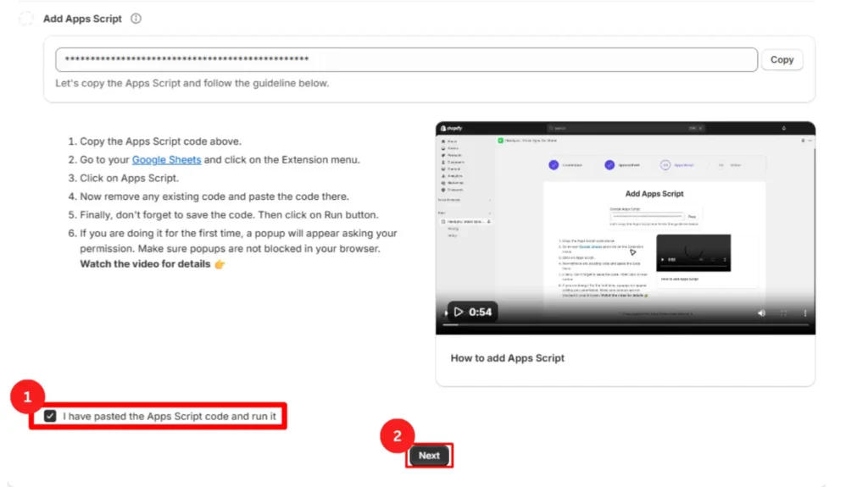Click the info icon beside Add Apps Script
868x487 pixels.
[136, 19]
